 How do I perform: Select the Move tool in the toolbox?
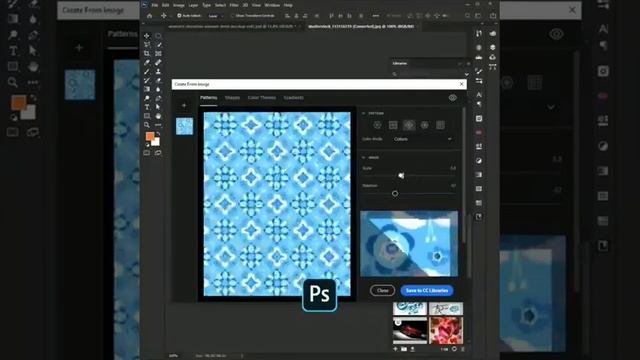[x=147, y=36]
